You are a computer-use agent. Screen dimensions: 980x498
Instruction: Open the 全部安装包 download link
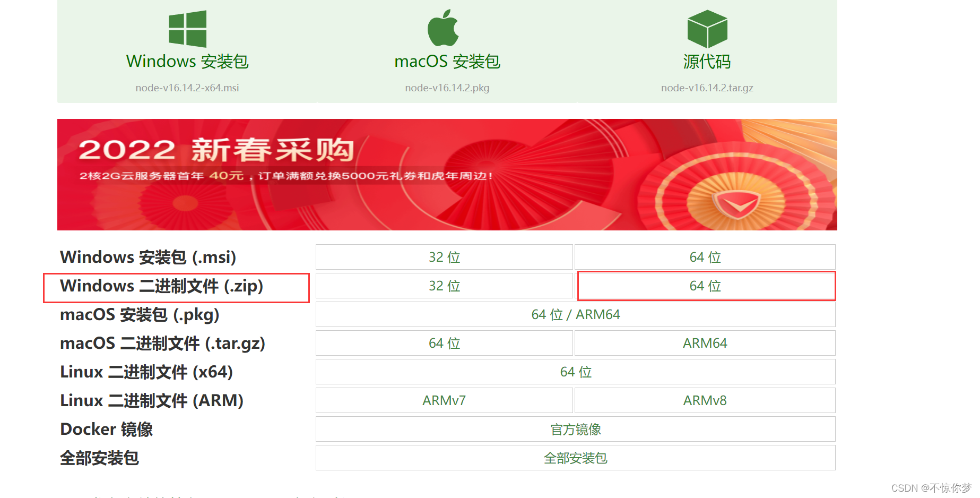coord(576,458)
